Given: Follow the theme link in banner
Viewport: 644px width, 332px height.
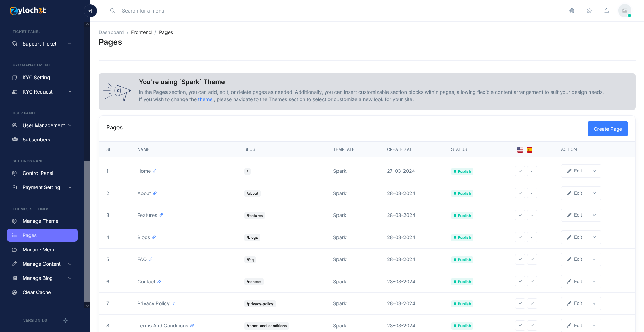Looking at the screenshot, I should 205,99.
